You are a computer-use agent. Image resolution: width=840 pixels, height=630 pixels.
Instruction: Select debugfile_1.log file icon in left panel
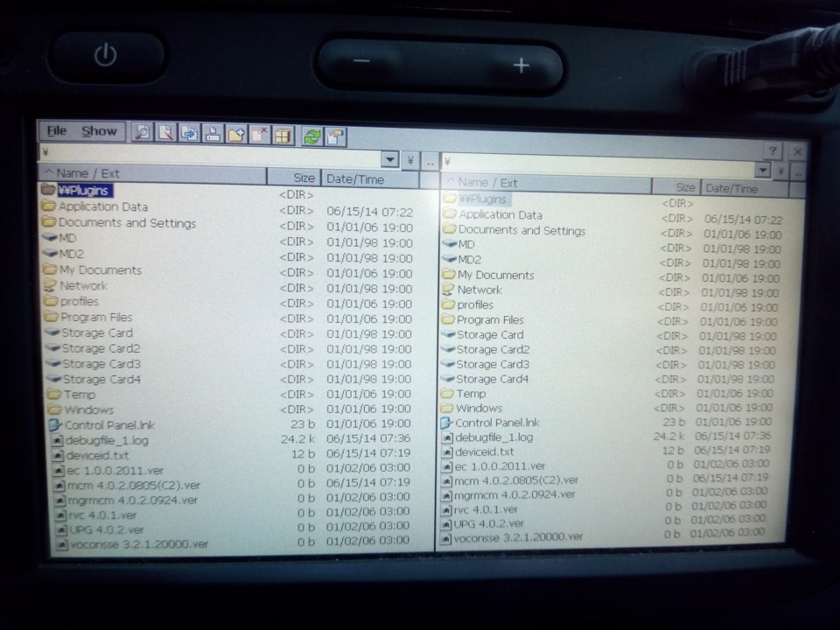pyautogui.click(x=58, y=440)
